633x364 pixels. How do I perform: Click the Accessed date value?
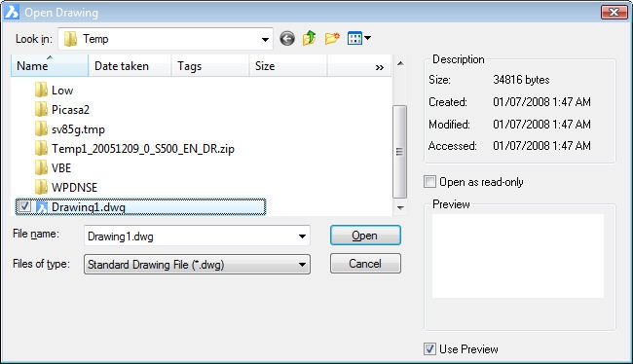point(541,146)
